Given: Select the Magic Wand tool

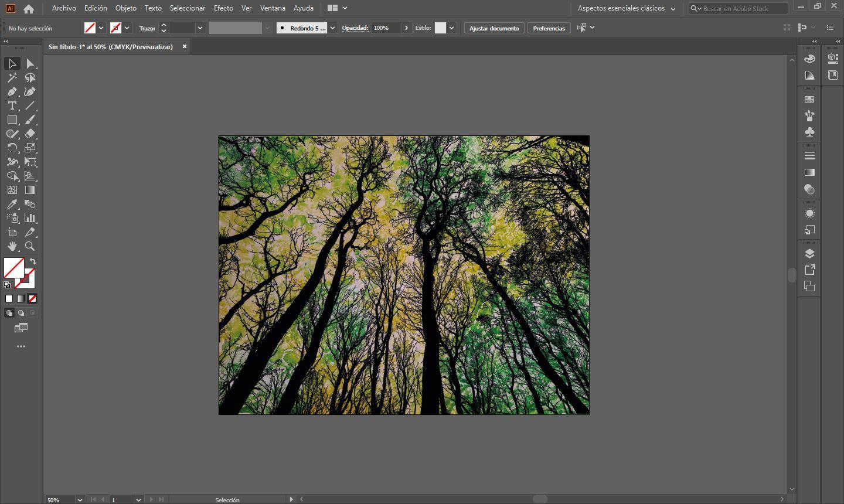Looking at the screenshot, I should (x=12, y=78).
